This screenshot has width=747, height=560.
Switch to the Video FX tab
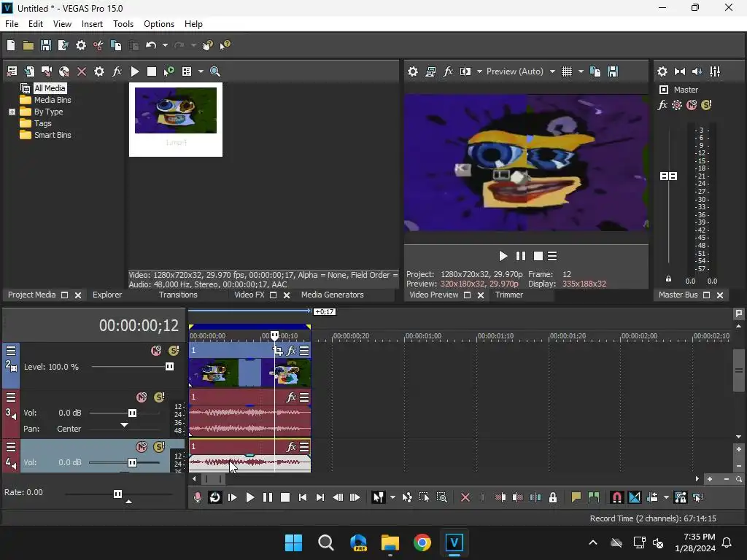coord(249,295)
